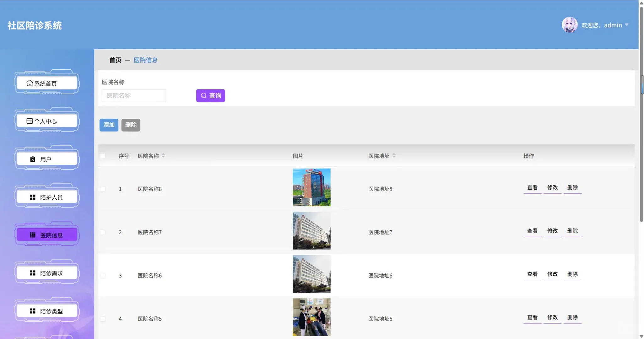Toggle the select-all checkbox in table header
The width and height of the screenshot is (644, 339).
tap(103, 156)
